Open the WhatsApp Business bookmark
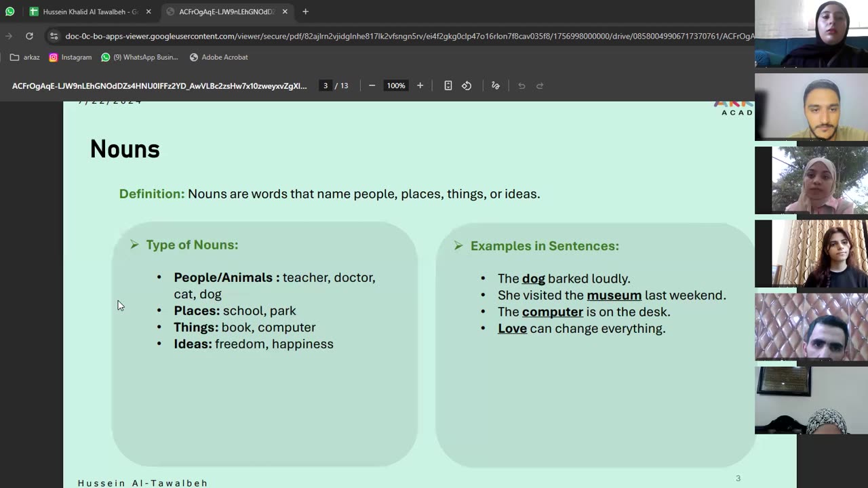The image size is (868, 488). click(139, 57)
